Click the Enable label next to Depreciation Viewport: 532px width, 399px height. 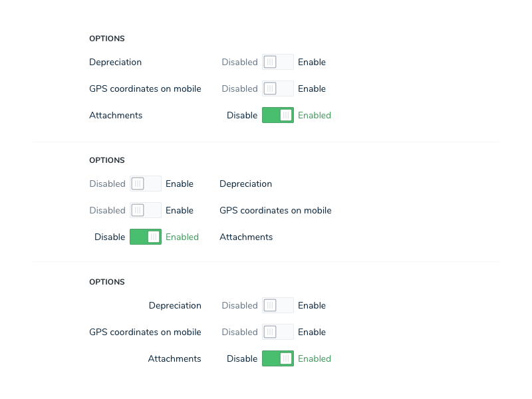312,62
